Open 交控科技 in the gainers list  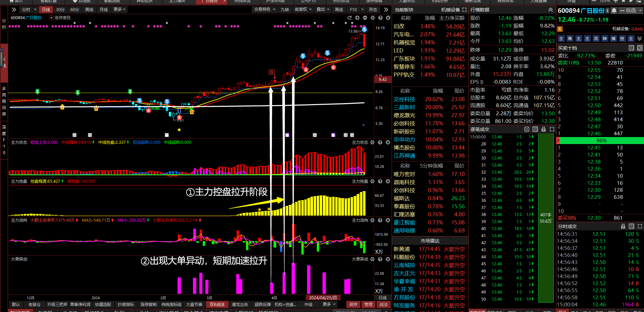404,99
